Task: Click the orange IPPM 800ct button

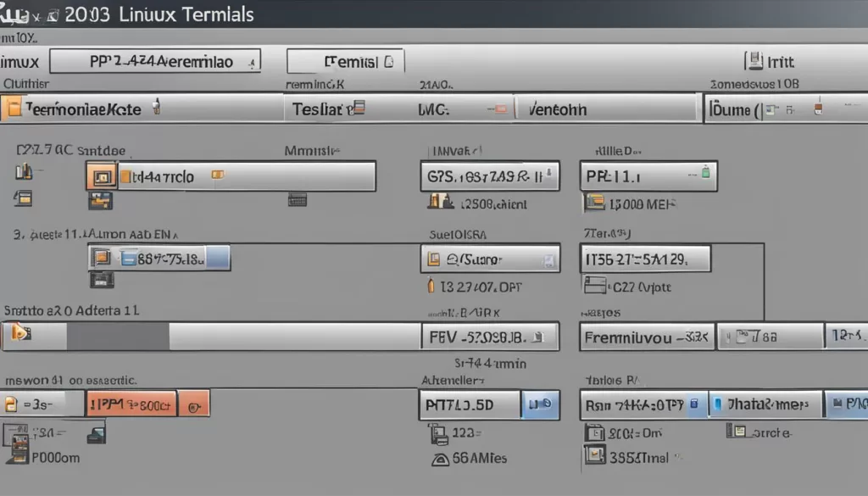Action: [131, 404]
